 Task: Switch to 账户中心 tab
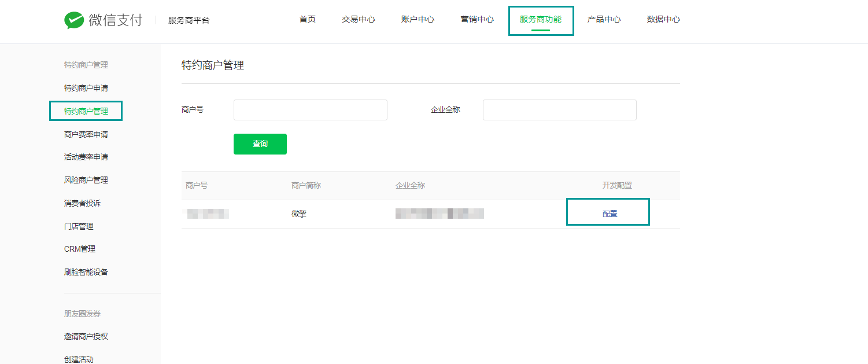tap(418, 19)
